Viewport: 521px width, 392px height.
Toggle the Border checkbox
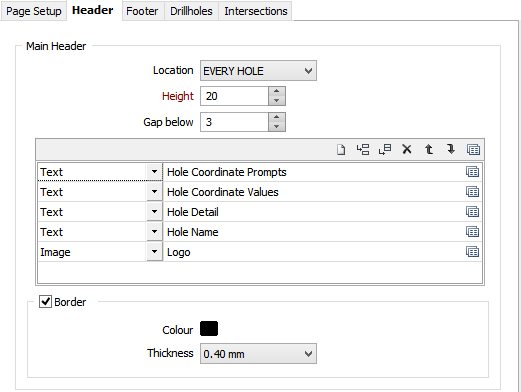(45, 302)
